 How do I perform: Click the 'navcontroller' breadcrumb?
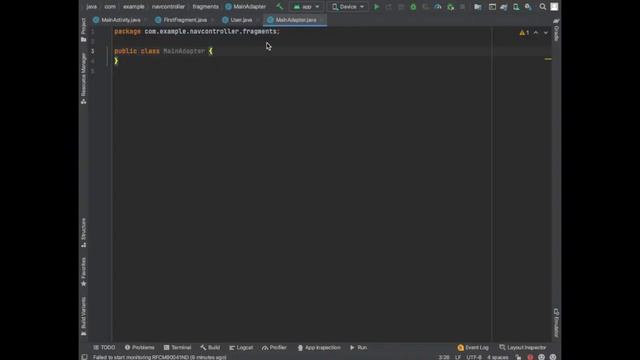pyautogui.click(x=168, y=7)
